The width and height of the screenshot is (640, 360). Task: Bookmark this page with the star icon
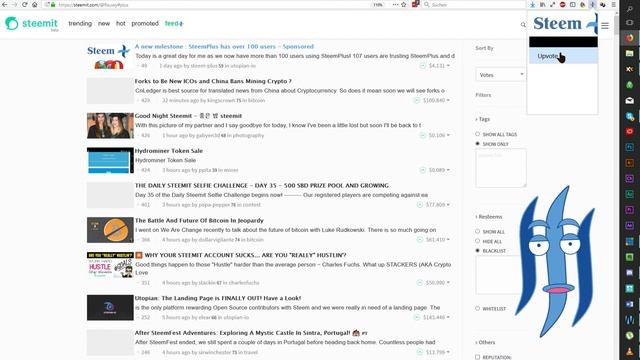[404, 4]
